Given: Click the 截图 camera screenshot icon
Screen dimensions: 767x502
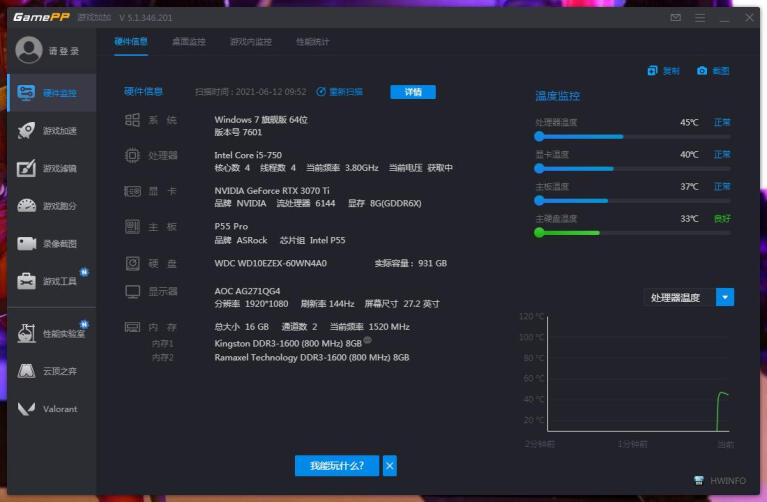Looking at the screenshot, I should point(702,71).
